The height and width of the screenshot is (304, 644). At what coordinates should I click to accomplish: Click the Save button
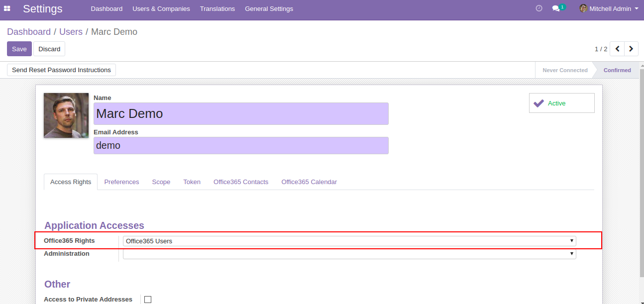point(19,49)
